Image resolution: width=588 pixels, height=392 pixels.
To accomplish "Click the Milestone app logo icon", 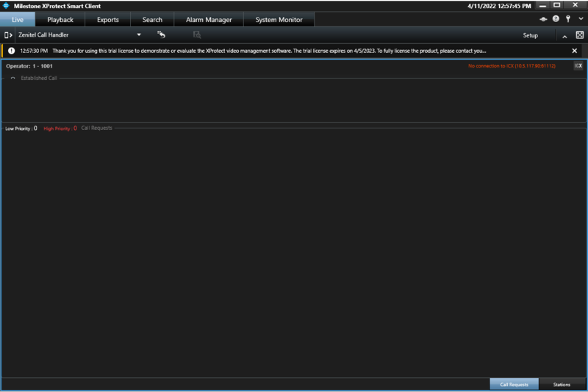I will pos(6,6).
